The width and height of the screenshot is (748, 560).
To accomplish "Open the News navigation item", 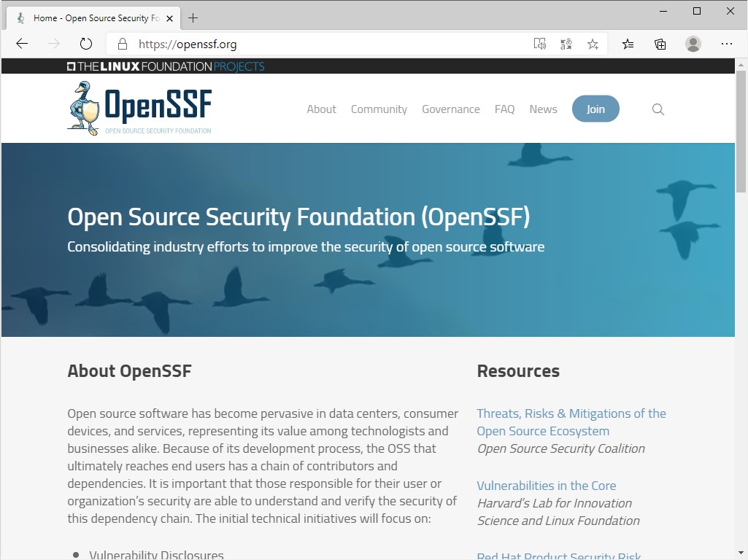I will pos(543,109).
